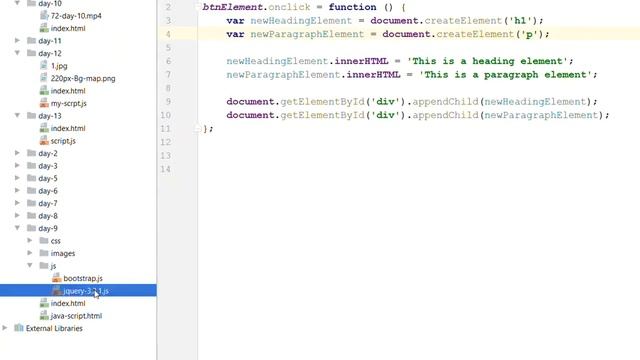Select External Libraries node
This screenshot has width=640, height=360.
click(x=54, y=328)
